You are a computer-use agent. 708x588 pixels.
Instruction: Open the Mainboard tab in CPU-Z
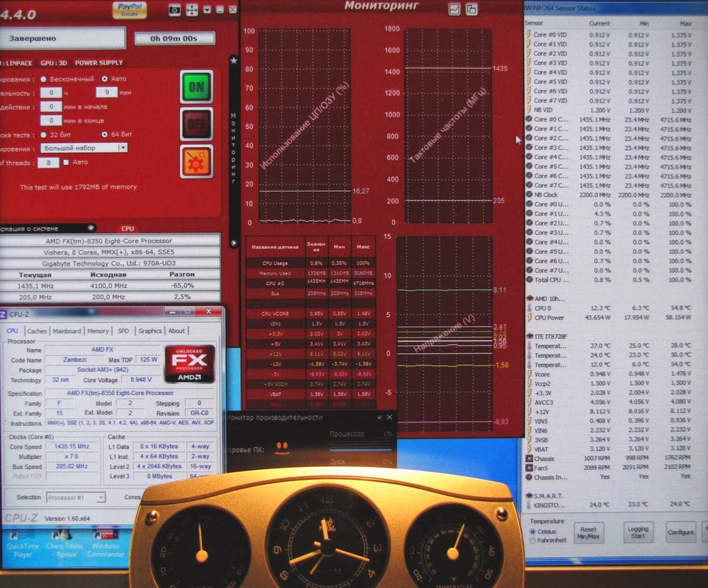[x=67, y=331]
